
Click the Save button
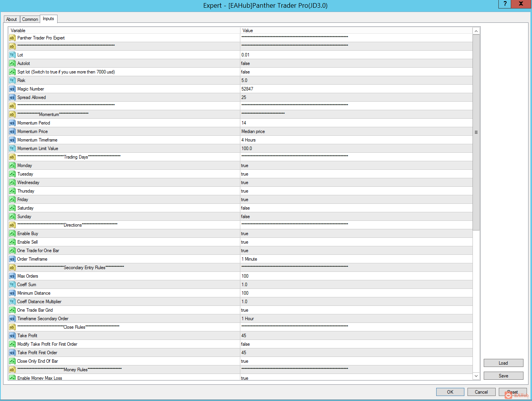503,376
